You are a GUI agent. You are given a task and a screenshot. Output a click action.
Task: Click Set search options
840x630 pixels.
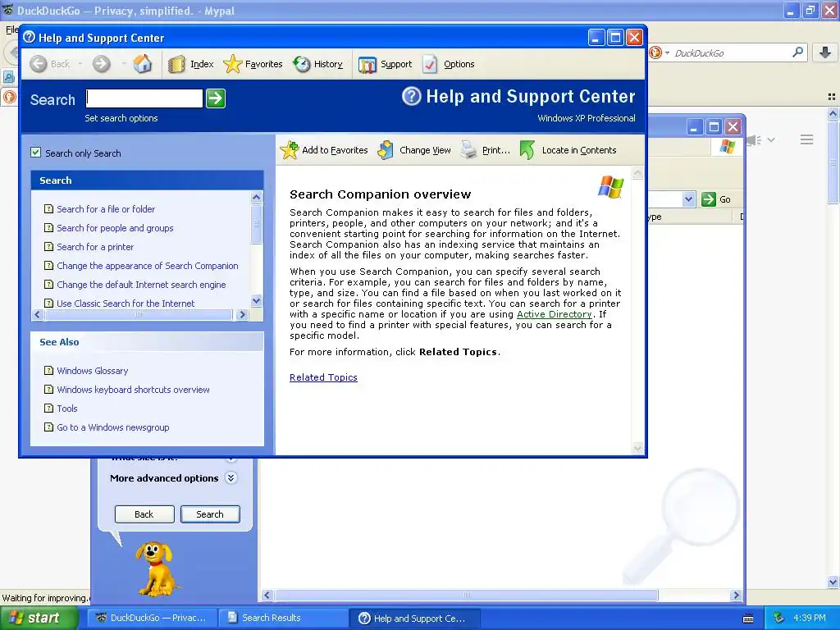point(121,118)
